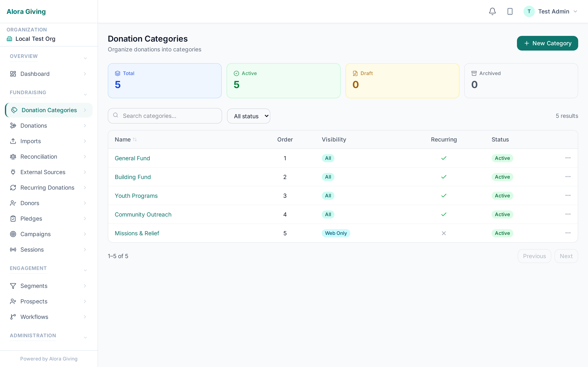Collapse the FUNDRAISING sidebar section
The width and height of the screenshot is (588, 367).
coord(85,94)
